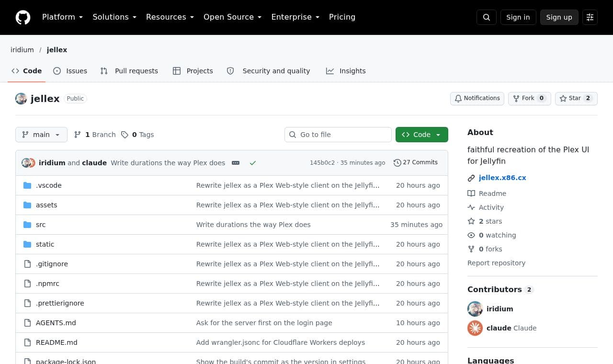Image resolution: width=613 pixels, height=364 pixels.
Task: Click the static folder icon
Action: (x=27, y=244)
